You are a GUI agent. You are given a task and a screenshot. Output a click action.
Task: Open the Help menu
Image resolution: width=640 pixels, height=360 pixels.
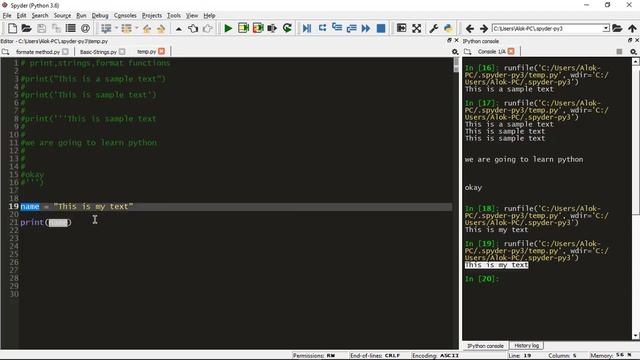pos(209,16)
